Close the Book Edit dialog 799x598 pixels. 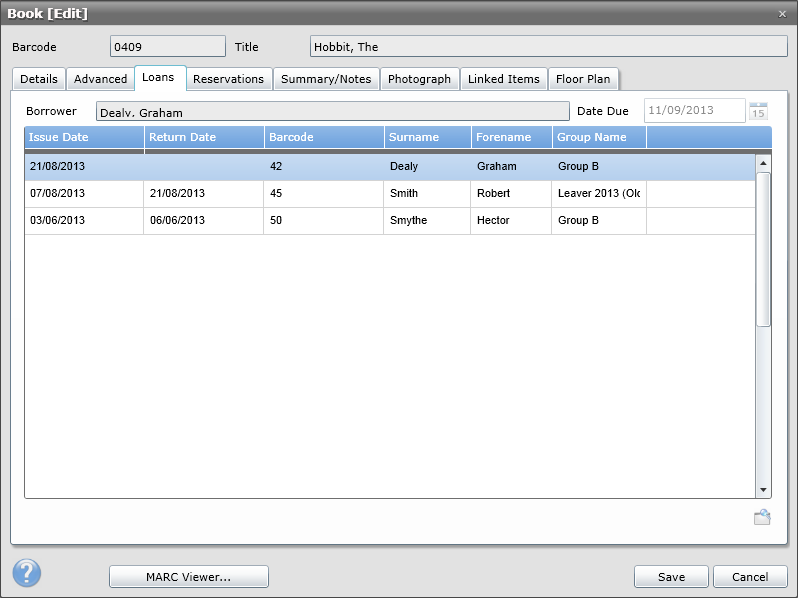[782, 13]
